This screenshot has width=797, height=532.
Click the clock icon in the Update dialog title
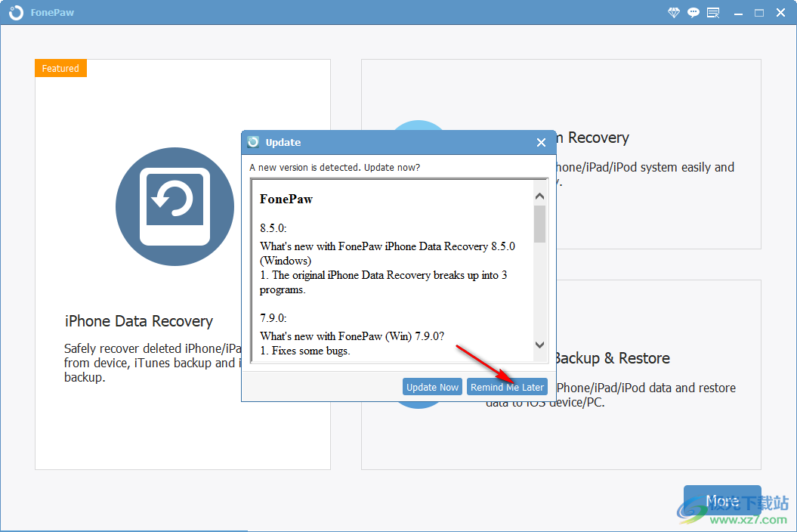(255, 142)
